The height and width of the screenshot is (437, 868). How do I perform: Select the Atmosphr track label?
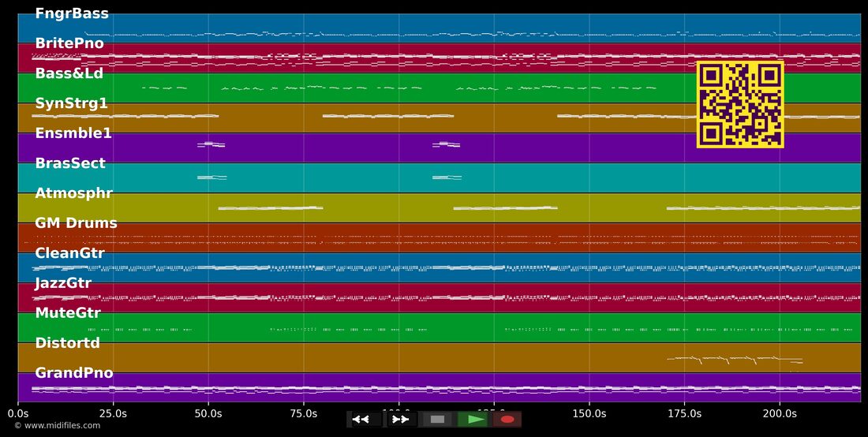tap(73, 193)
